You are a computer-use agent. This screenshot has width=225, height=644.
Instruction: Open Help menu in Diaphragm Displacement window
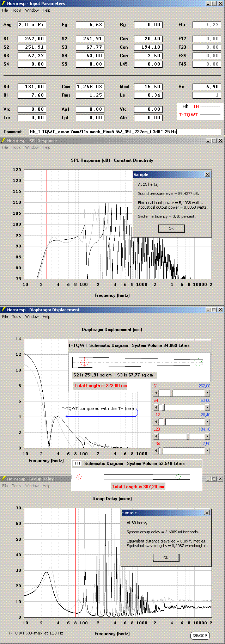[x=47, y=317]
